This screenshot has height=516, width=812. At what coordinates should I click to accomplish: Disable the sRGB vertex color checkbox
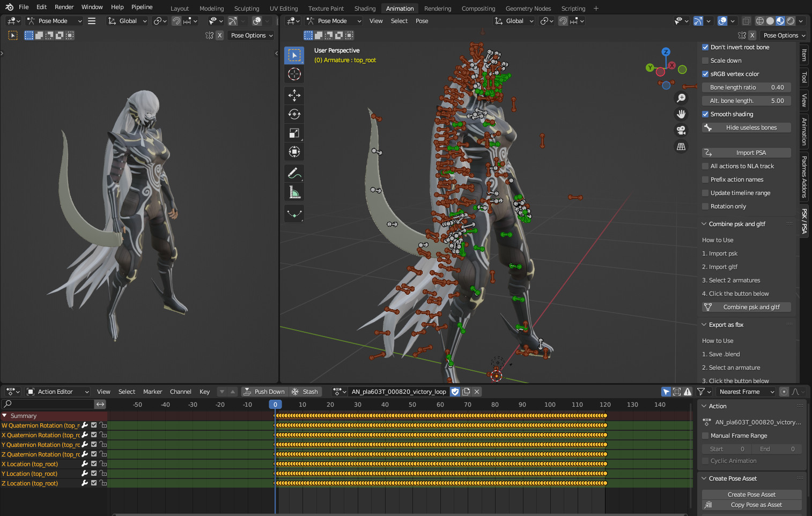click(705, 73)
